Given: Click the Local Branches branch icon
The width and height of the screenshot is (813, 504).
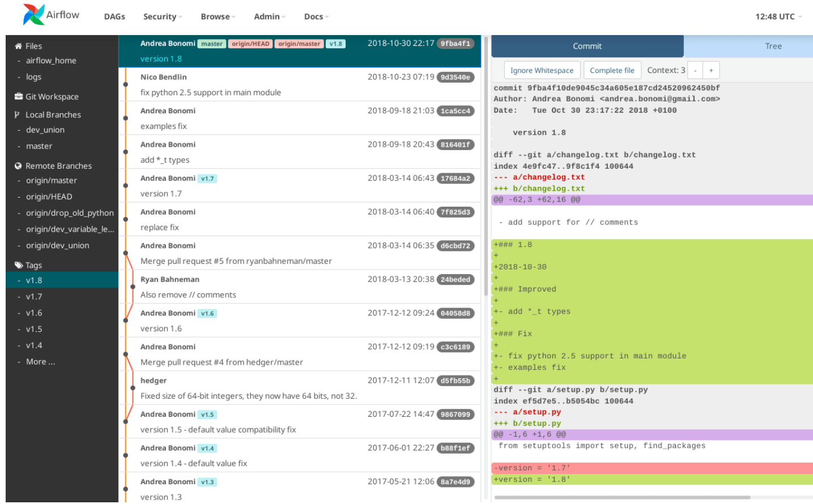Looking at the screenshot, I should (17, 114).
